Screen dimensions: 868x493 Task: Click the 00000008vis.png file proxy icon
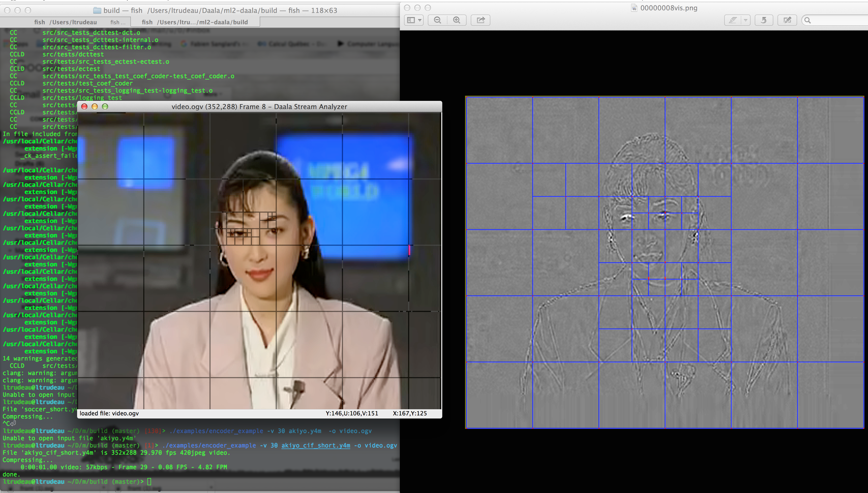[x=634, y=8]
